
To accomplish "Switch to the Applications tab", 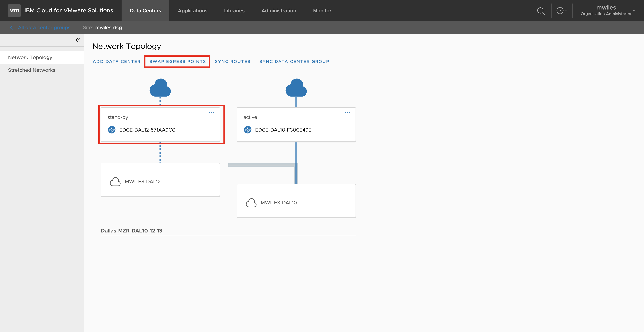I will click(193, 11).
